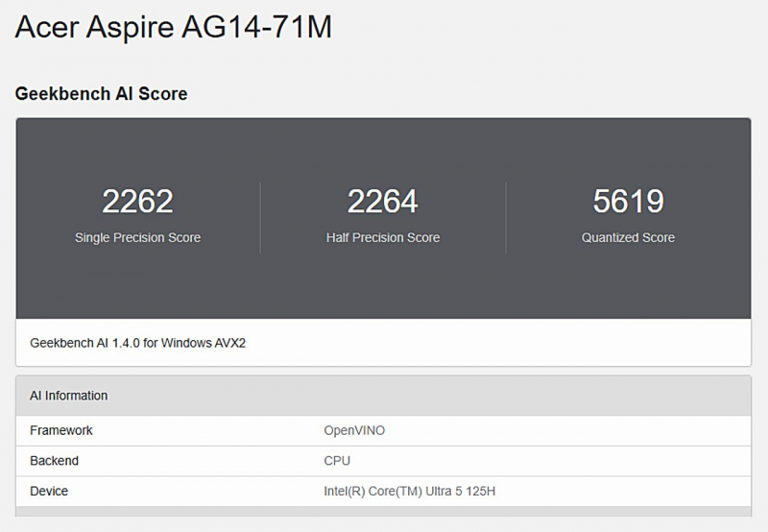768x532 pixels.
Task: Select the 2264 score value
Action: click(x=382, y=202)
